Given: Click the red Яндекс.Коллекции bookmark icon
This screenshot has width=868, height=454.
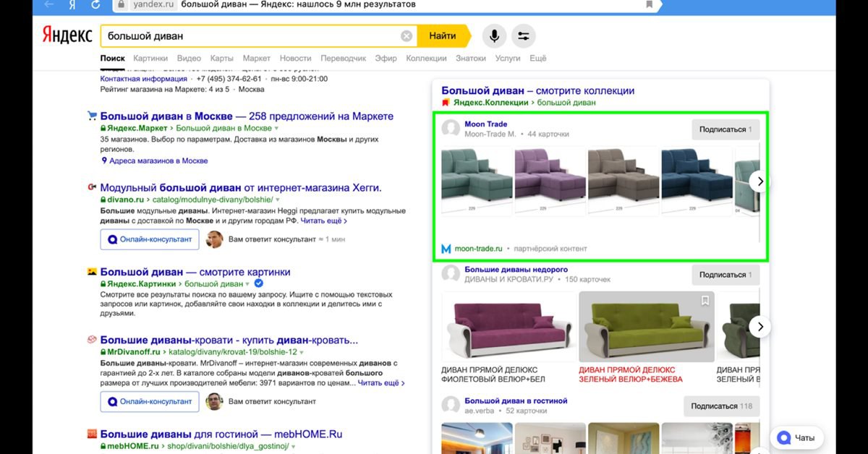Looking at the screenshot, I should tap(446, 103).
